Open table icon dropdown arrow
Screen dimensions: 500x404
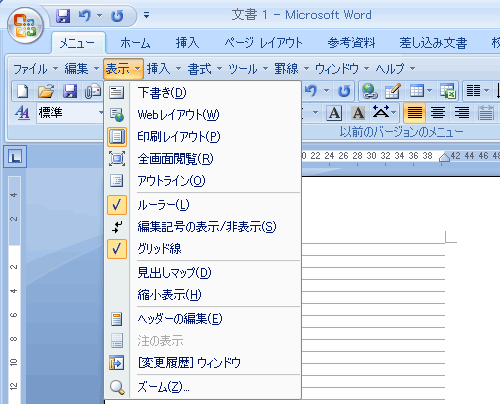[x=429, y=91]
